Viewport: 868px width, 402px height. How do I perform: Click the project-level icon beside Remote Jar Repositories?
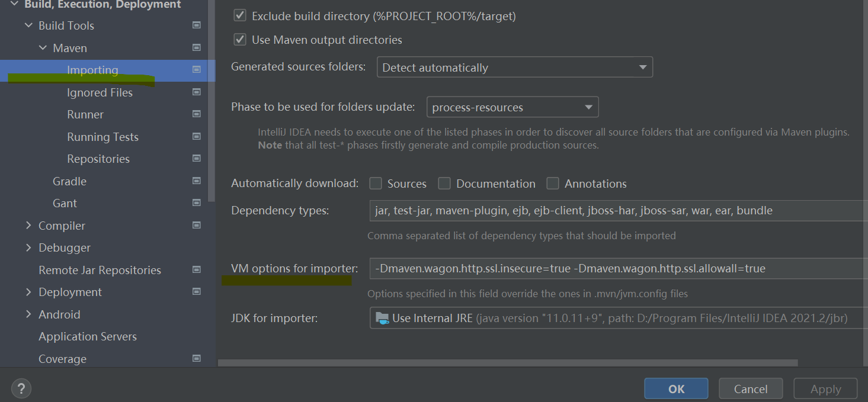(197, 269)
